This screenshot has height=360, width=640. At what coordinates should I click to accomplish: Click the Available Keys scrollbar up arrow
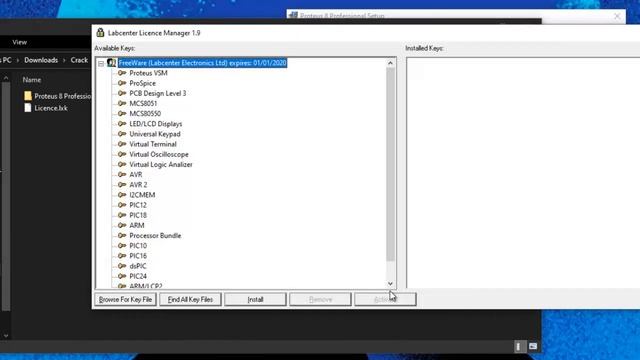390,63
